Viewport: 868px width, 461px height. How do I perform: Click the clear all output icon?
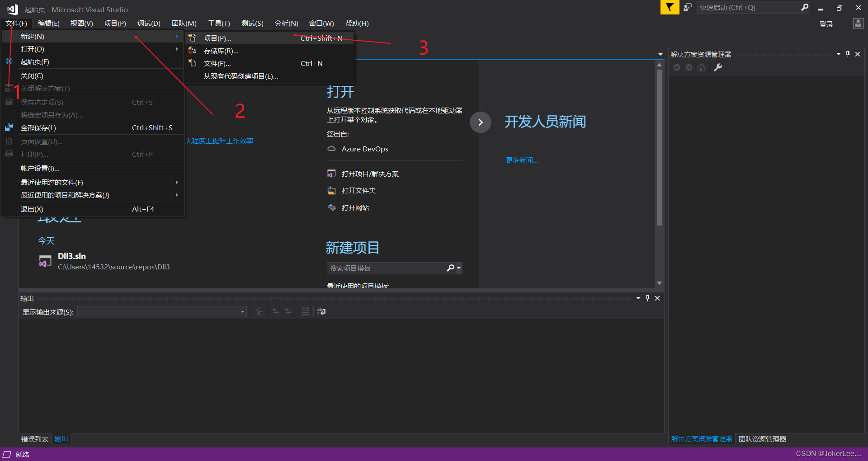click(x=305, y=311)
